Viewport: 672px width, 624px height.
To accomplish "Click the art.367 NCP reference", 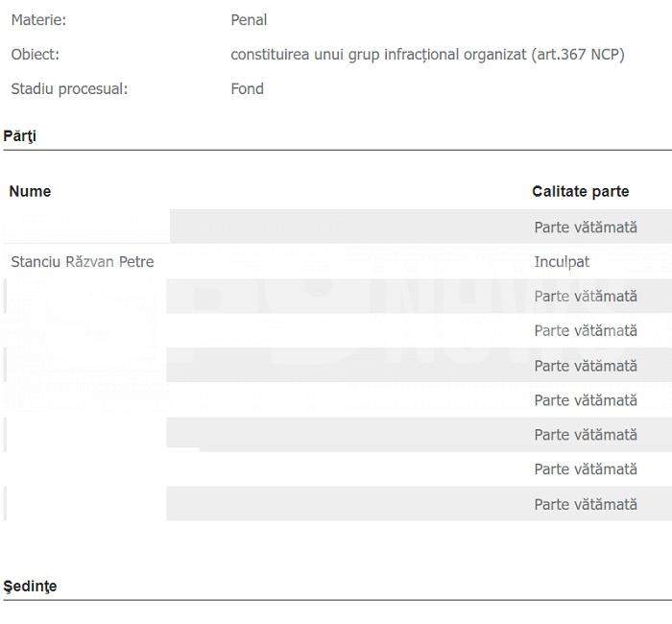I will tap(578, 55).
